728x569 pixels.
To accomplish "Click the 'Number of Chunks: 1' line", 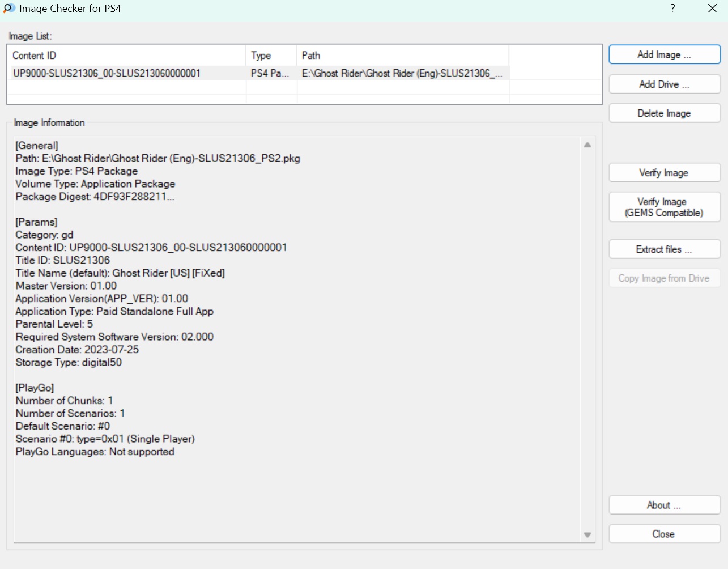I will 64,401.
